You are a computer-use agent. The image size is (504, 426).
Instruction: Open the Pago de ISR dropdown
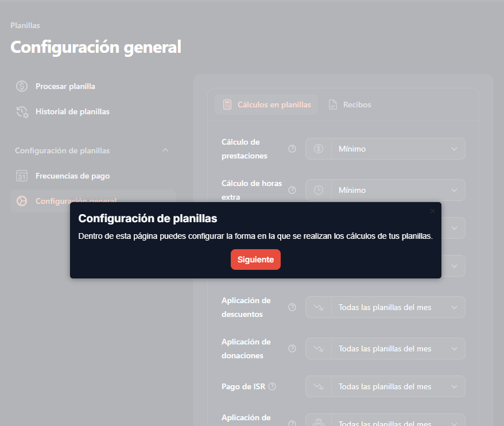385,386
